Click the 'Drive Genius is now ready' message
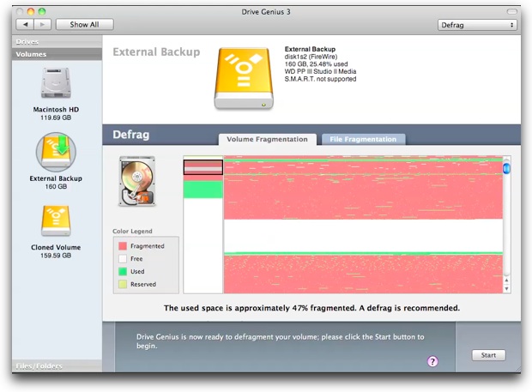 281,341
